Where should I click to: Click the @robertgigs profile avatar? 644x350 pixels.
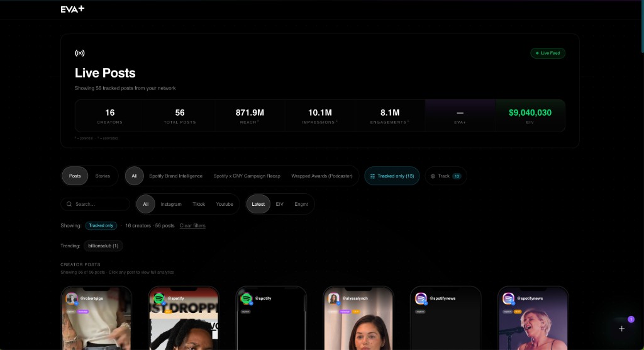(72, 298)
